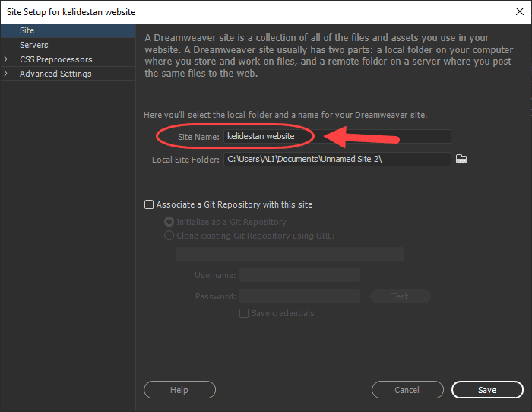This screenshot has height=412, width=532.
Task: Enable Associate a Git Repository checkbox
Action: click(149, 204)
